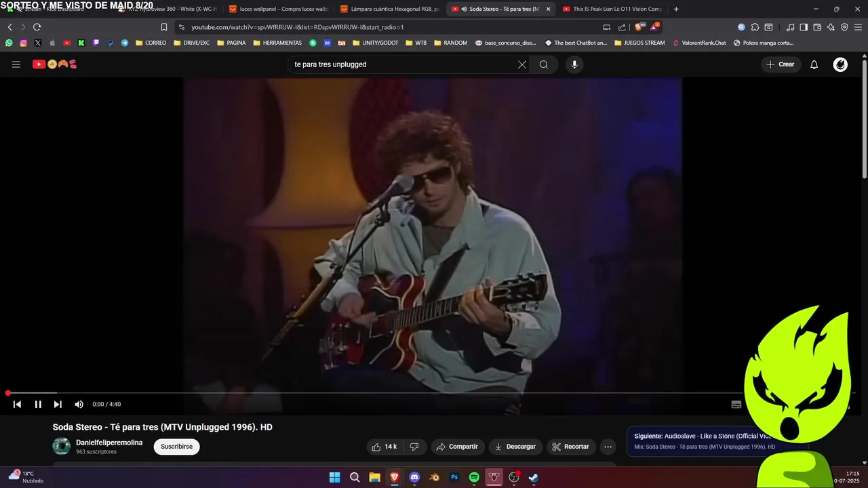Open the YouTube account avatar menu
The width and height of the screenshot is (868, 488).
tap(840, 64)
